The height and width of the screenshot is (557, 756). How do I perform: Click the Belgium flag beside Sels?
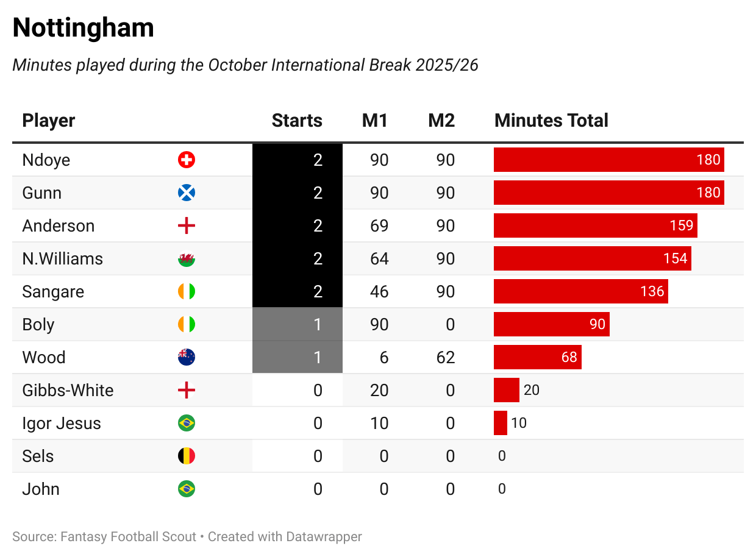tap(186, 456)
